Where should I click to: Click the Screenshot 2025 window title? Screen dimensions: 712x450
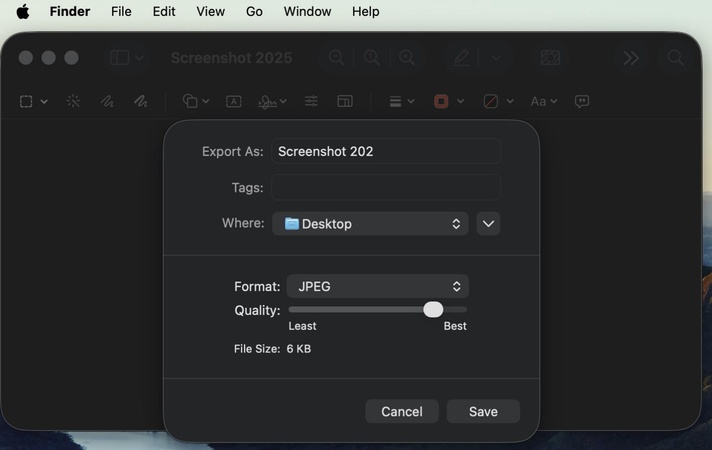[x=232, y=58]
